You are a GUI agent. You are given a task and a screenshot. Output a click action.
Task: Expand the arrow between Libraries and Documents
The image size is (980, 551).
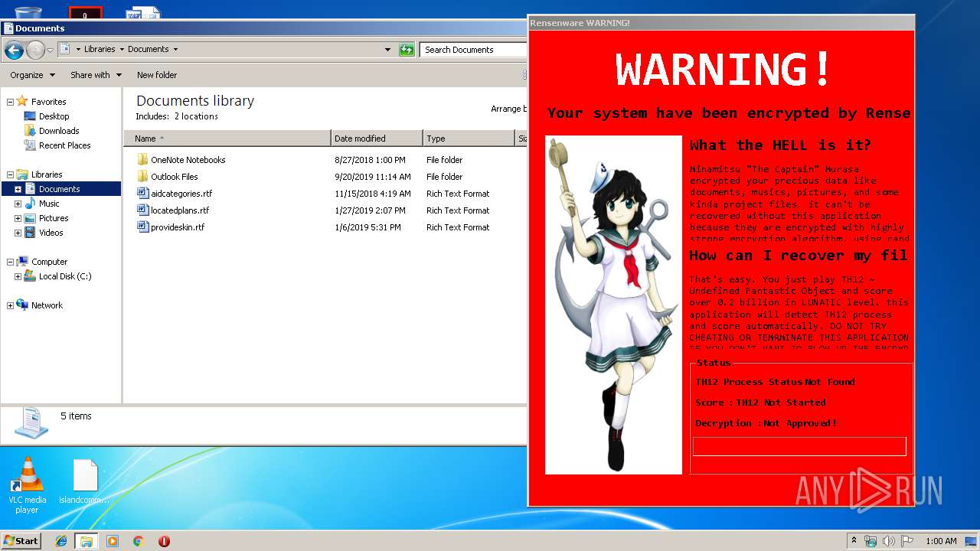pyautogui.click(x=122, y=49)
